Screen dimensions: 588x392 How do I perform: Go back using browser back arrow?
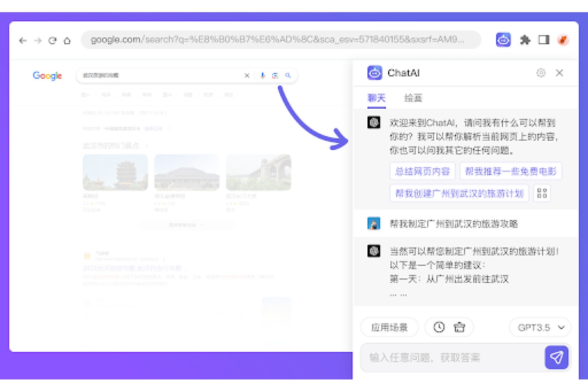tap(23, 40)
